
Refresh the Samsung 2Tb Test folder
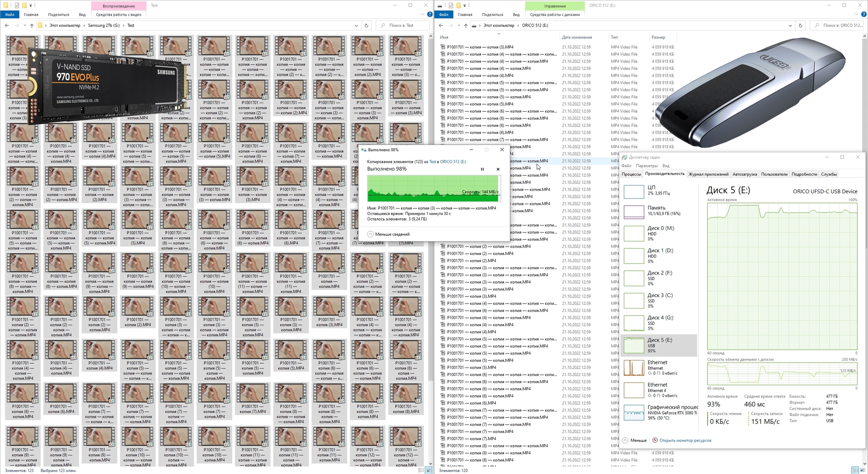367,25
